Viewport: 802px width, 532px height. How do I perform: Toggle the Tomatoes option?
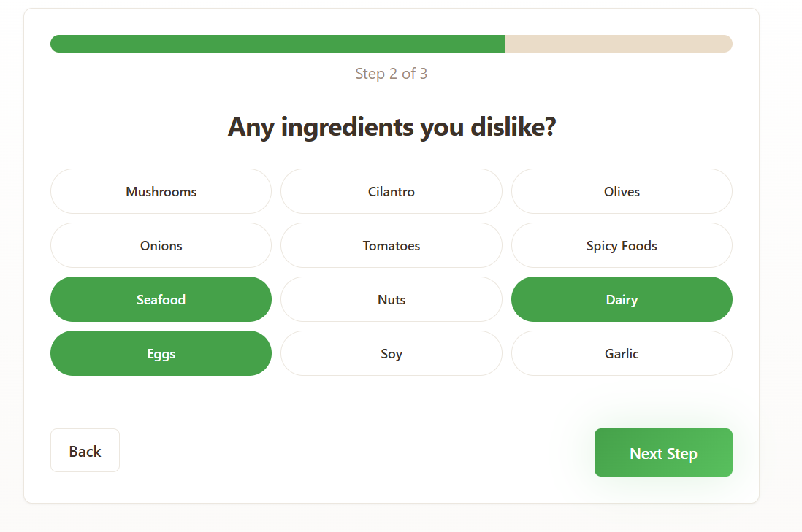[392, 245]
